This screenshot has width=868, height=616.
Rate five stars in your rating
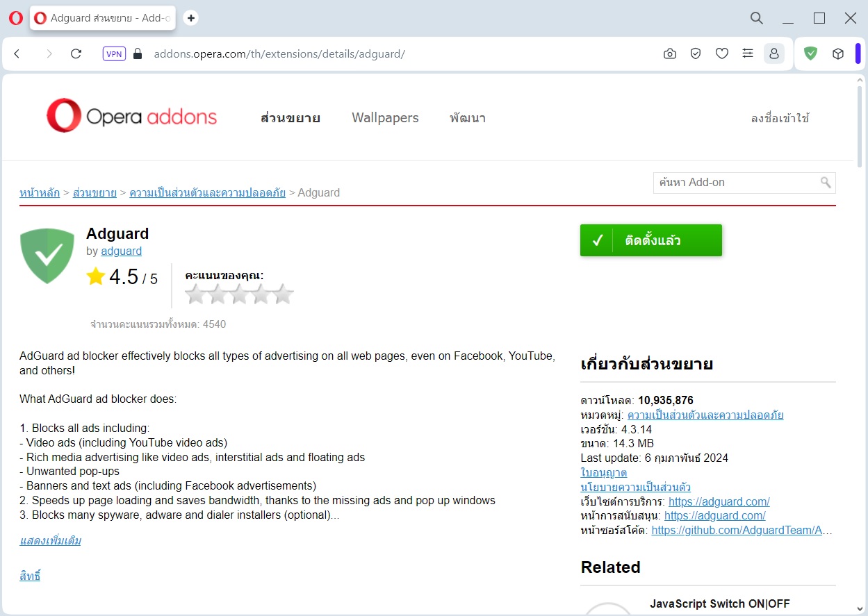click(283, 294)
